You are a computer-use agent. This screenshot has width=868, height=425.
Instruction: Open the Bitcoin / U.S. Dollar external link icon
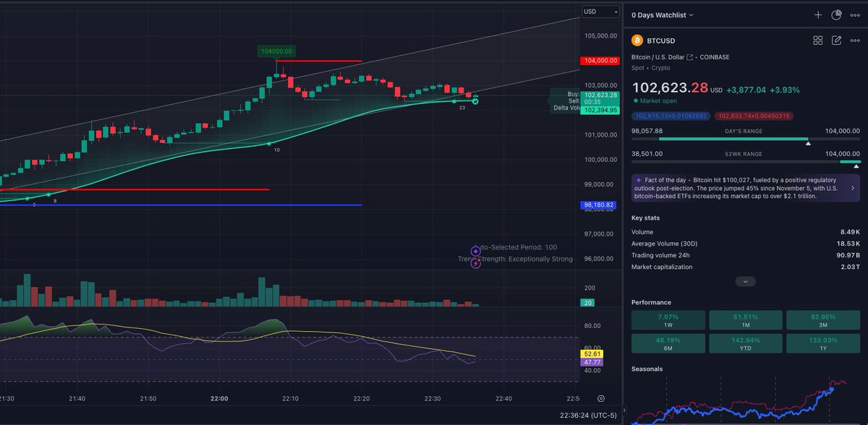(689, 57)
